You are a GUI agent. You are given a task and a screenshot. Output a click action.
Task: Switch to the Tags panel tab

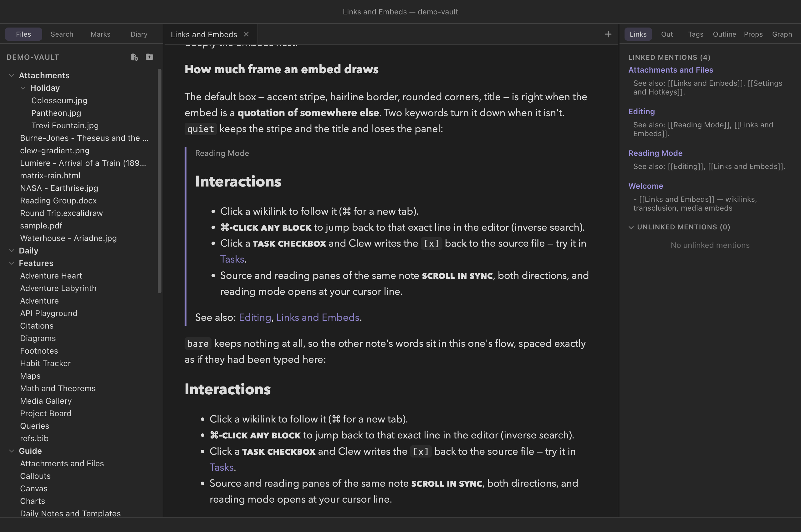[x=696, y=34]
